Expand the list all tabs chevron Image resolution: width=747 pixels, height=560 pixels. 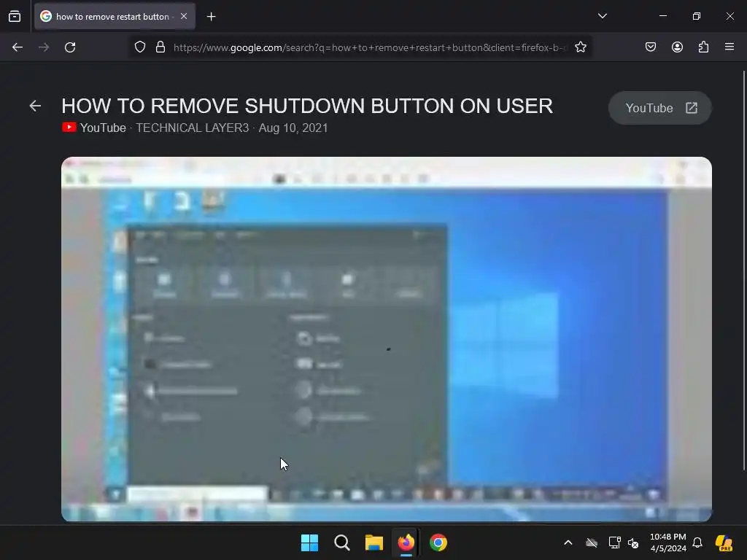tap(602, 16)
